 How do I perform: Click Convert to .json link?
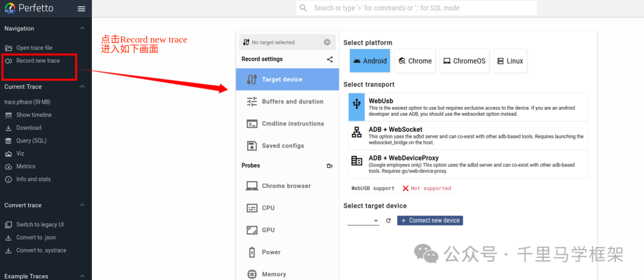[x=36, y=238]
